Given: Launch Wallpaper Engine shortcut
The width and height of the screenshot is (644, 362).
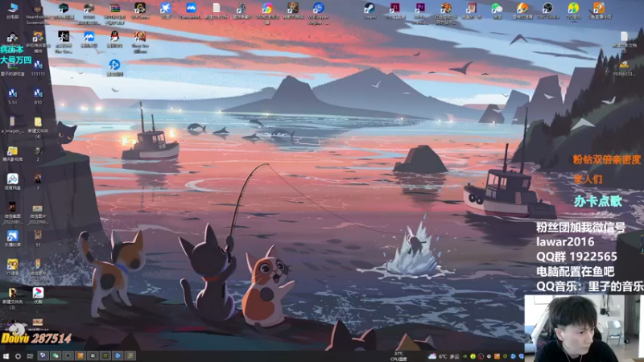Looking at the screenshot, I should click(318, 12).
